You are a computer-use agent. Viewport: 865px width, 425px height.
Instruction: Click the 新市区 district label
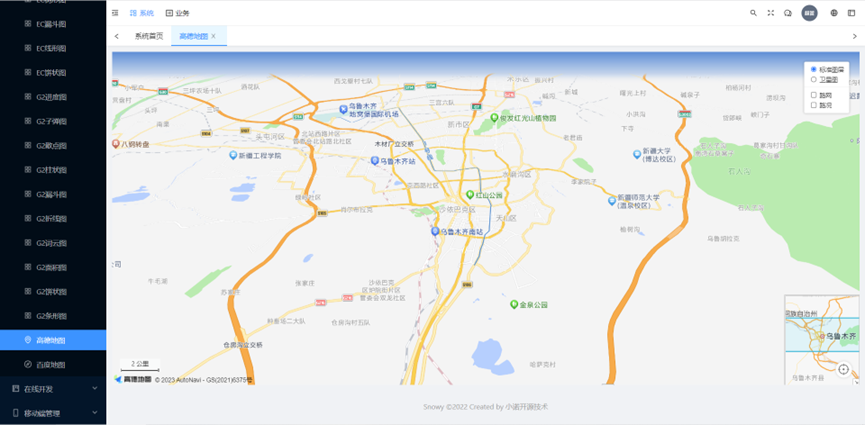pos(458,124)
